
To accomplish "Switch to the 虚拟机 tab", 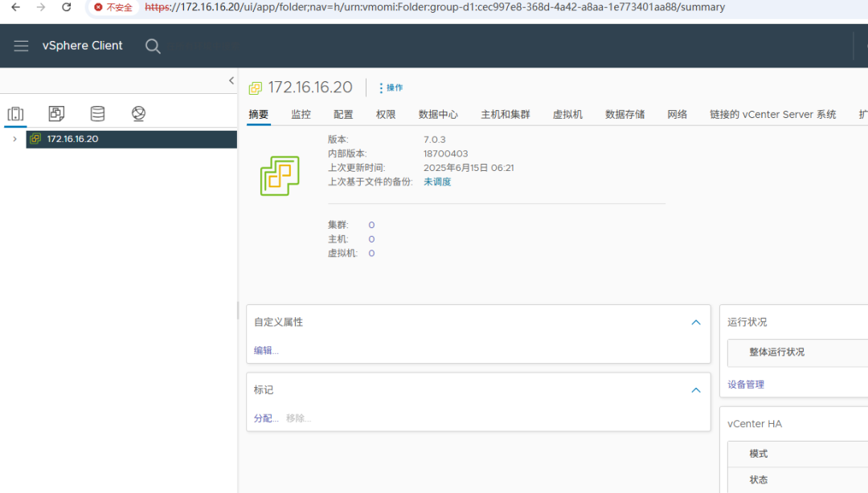I will (568, 115).
